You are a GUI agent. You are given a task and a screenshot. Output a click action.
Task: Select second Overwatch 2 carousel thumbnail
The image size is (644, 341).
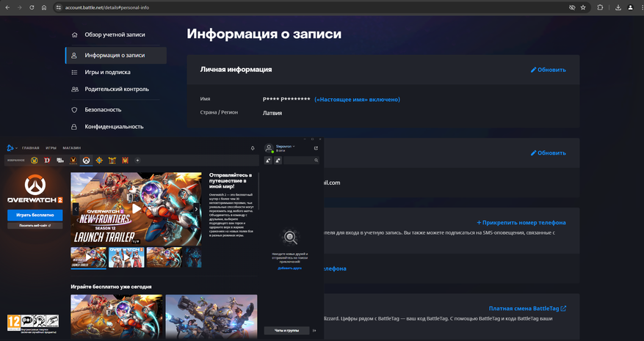point(126,257)
